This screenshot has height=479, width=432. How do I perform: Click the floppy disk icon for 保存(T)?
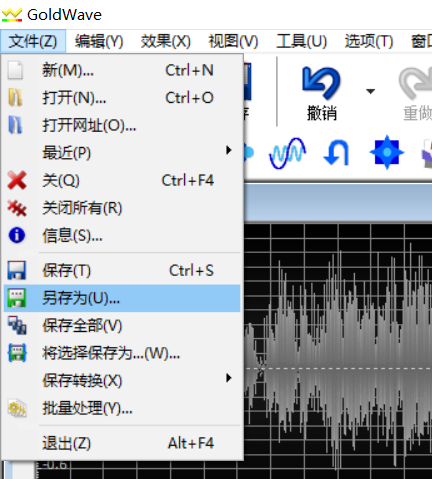coord(17,270)
